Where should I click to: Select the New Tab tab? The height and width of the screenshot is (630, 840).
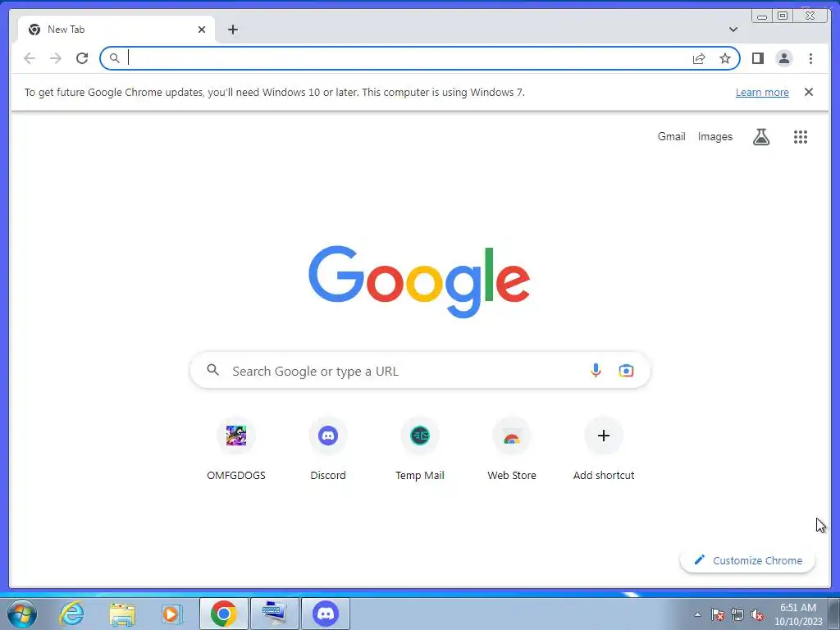coord(116,30)
